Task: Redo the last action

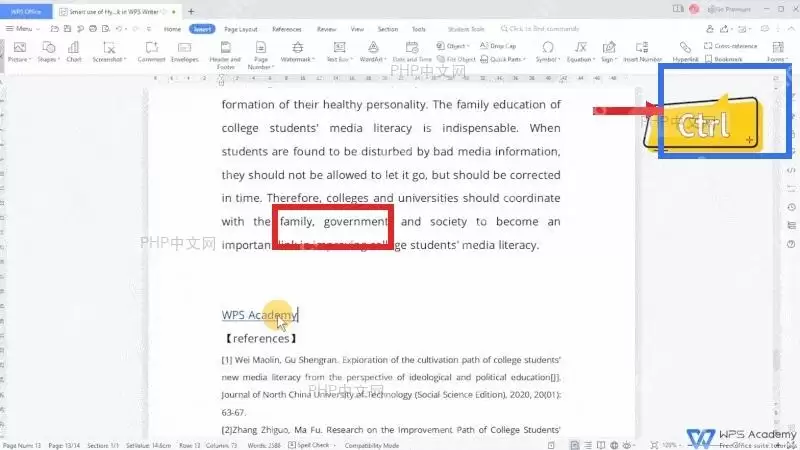Action: 136,29
